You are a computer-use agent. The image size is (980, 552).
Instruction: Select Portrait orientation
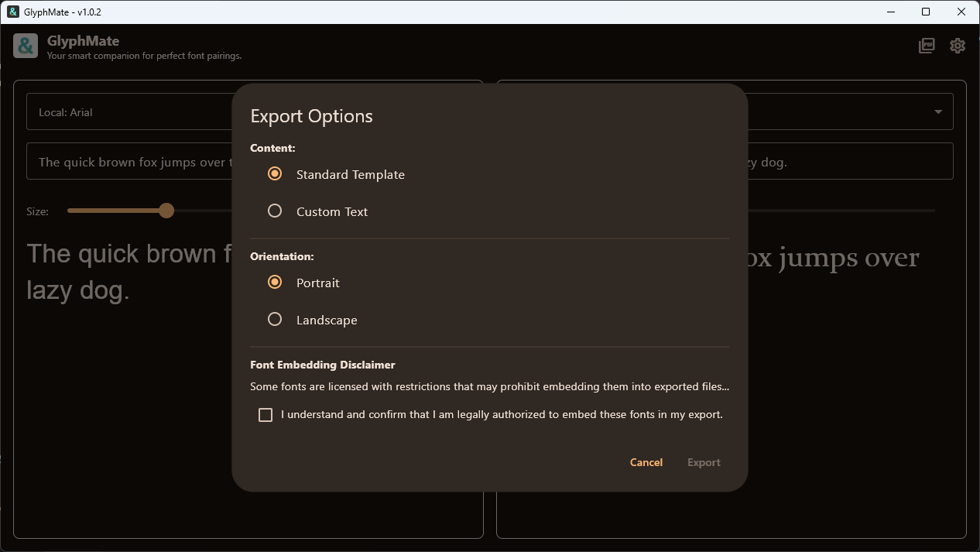tap(275, 282)
